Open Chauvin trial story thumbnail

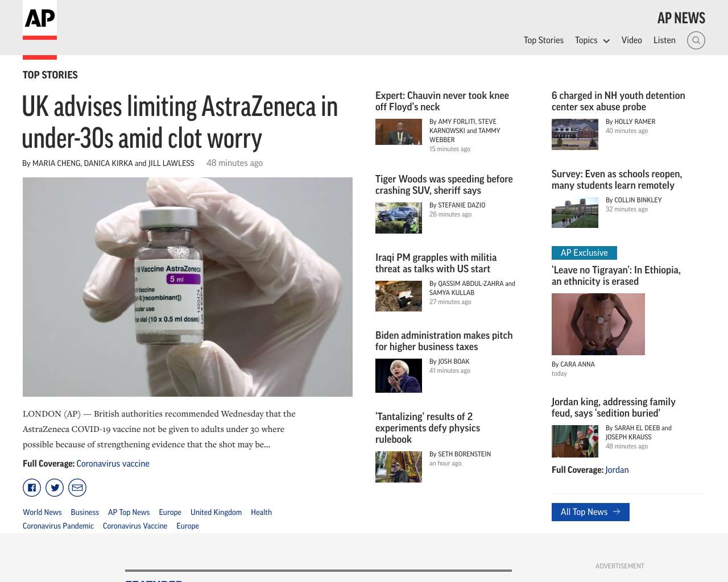click(x=399, y=132)
